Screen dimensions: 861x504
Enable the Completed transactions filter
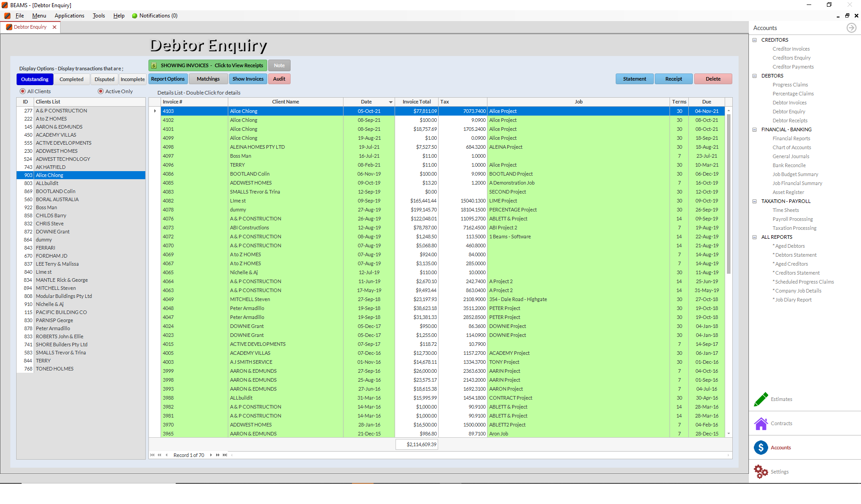[72, 79]
